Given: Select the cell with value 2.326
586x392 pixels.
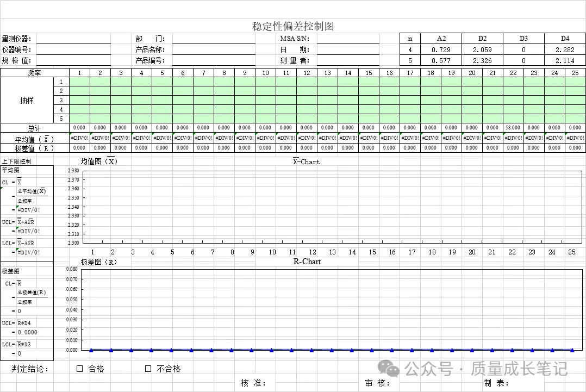Looking at the screenshot, I should (x=483, y=60).
